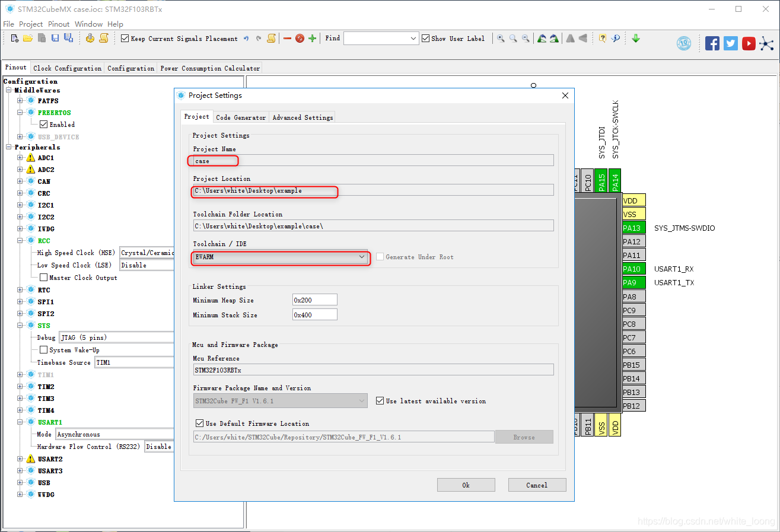Open the Pinout menu

(59, 24)
